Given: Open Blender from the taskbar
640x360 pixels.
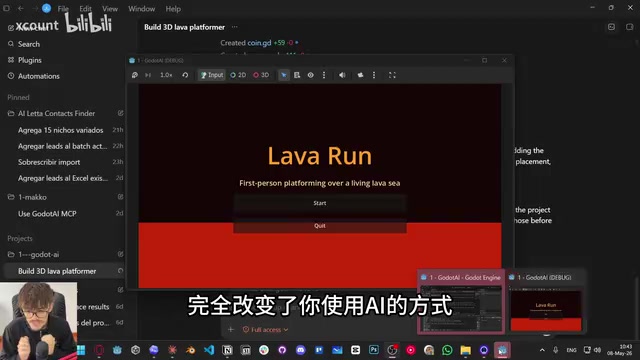Looking at the screenshot, I should point(190,350).
